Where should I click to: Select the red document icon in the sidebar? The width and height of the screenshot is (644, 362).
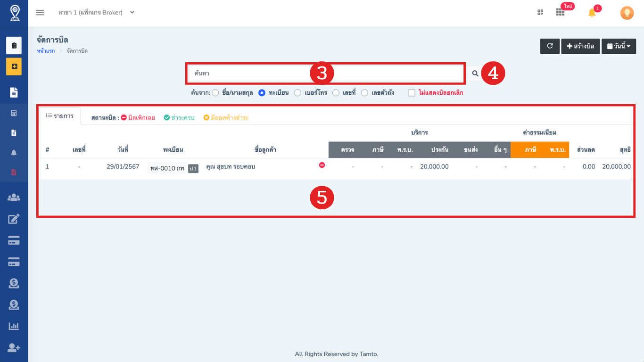(x=14, y=172)
